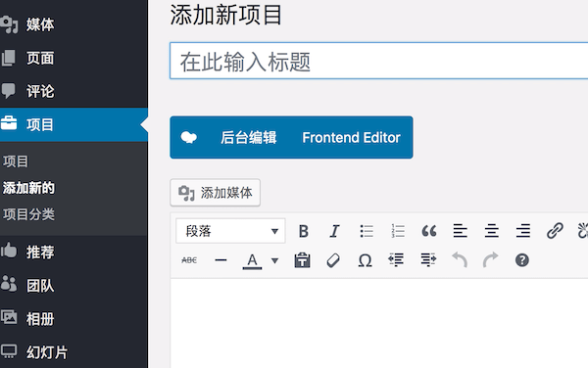Redo the last edit
588x368 pixels.
pos(491,259)
